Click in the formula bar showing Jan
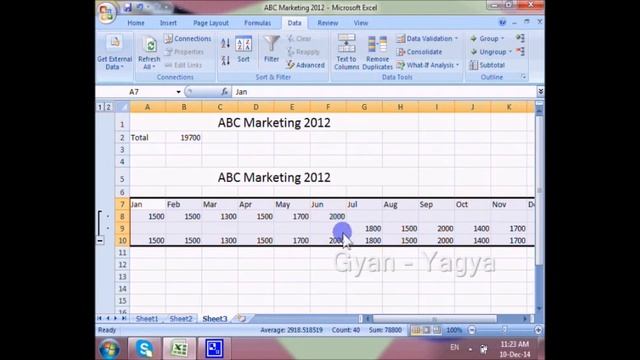The image size is (640, 360). tap(384, 92)
